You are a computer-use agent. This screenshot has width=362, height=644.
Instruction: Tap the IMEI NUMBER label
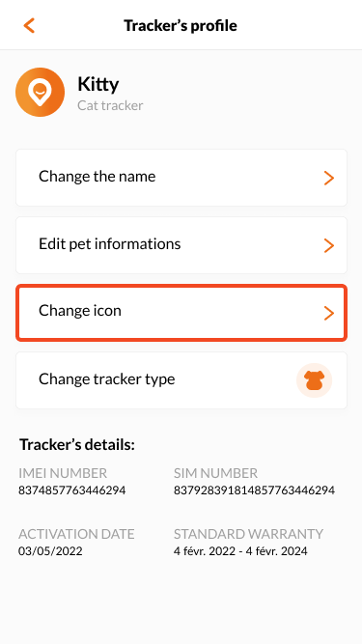pos(63,473)
